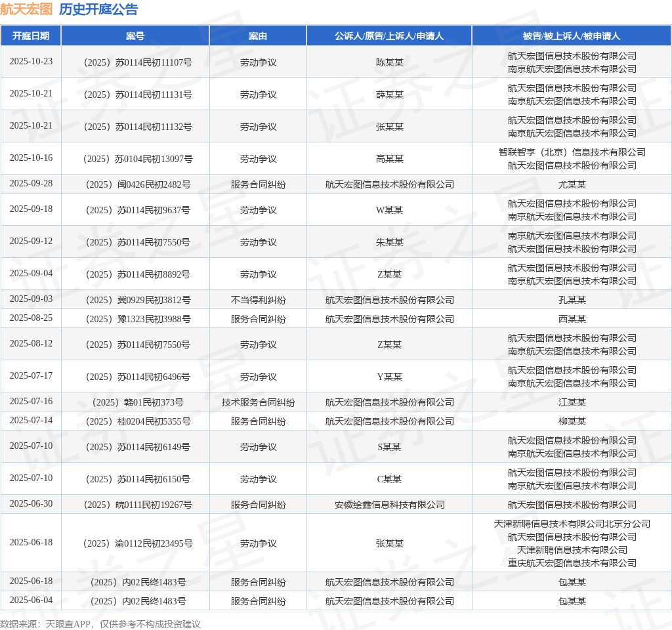
Task: Click defendant 重庆航天宏图信息技术有限公司
Action: point(572,563)
